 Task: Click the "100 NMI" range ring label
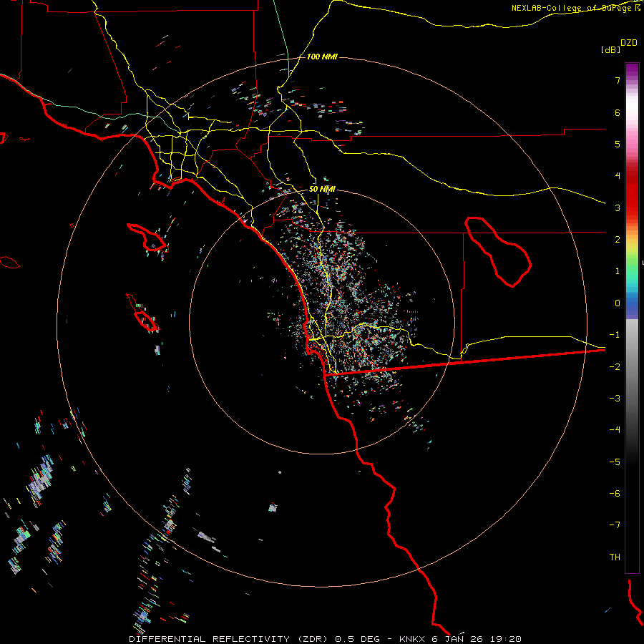pos(322,57)
